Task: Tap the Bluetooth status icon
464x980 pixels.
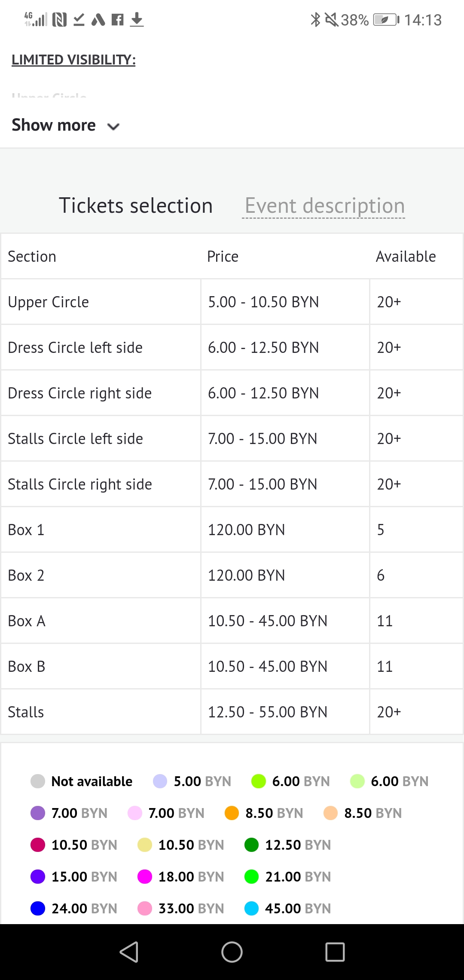Action: pyautogui.click(x=315, y=20)
